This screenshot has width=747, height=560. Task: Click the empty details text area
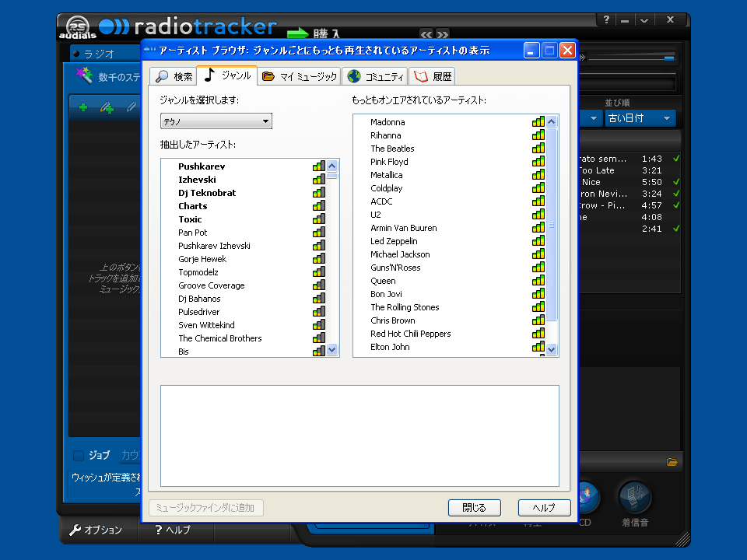pos(359,436)
